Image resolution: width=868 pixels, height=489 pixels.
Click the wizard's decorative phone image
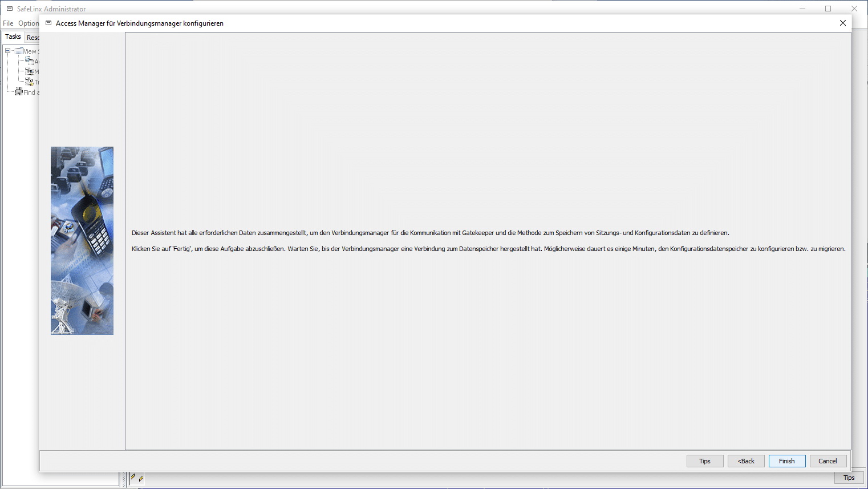[82, 240]
